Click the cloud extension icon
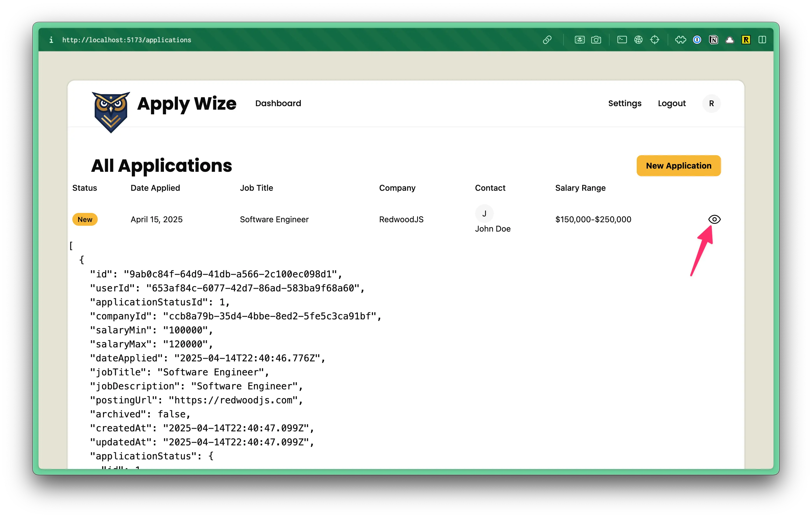Viewport: 812px width, 518px height. [730, 40]
